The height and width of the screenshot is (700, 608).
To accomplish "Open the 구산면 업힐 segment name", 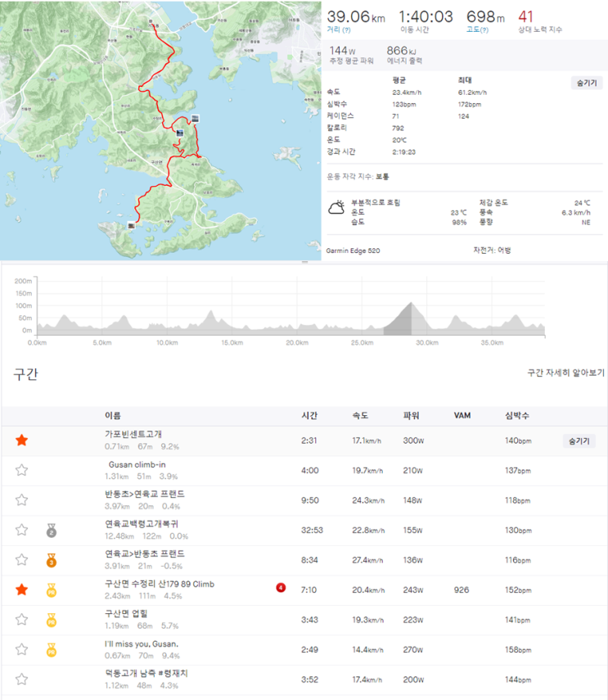I will [x=126, y=614].
